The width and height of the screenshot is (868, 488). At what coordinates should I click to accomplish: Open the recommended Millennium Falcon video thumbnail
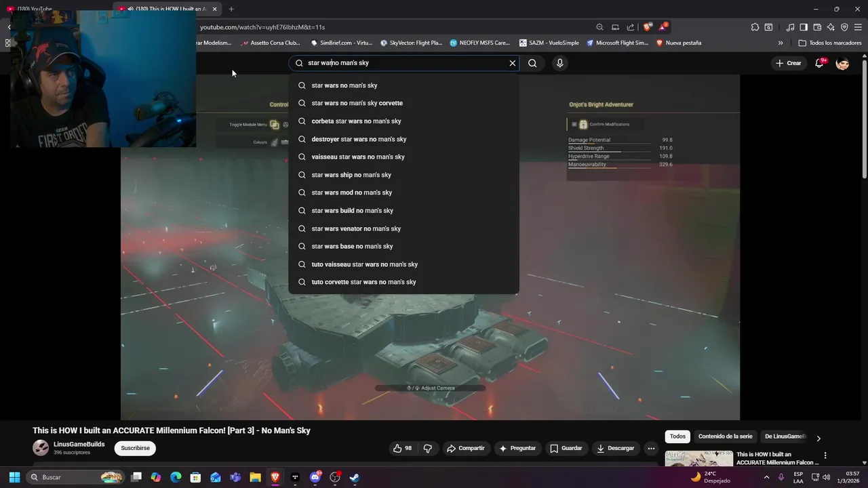[698, 459]
